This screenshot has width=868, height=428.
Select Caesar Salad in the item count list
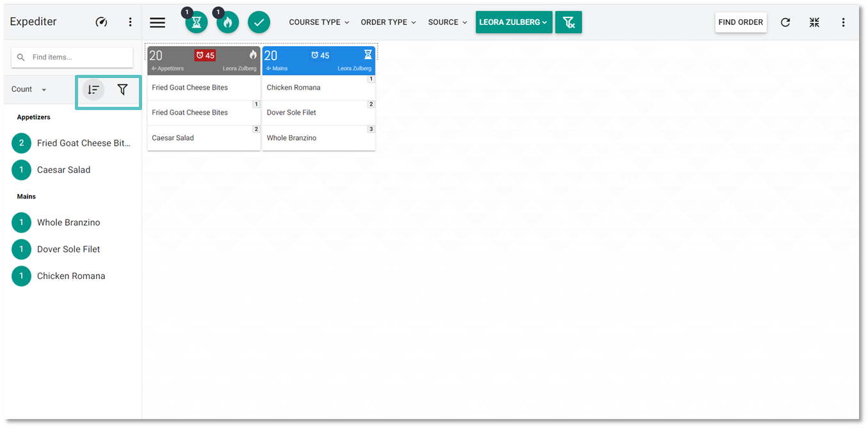(x=63, y=170)
